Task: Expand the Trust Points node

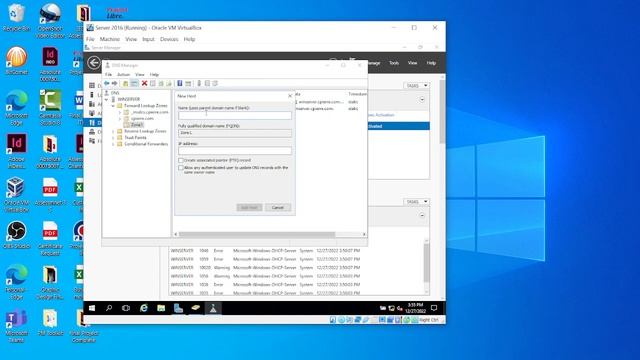Action: point(113,138)
